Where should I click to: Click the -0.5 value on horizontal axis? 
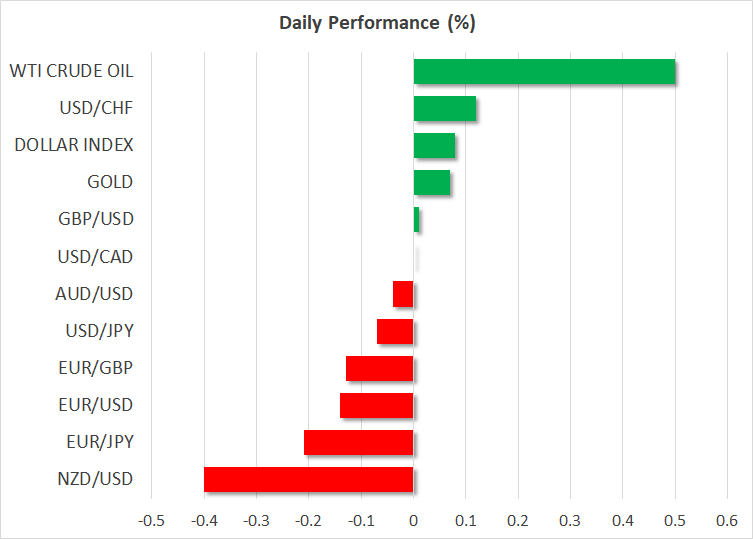coord(151,521)
